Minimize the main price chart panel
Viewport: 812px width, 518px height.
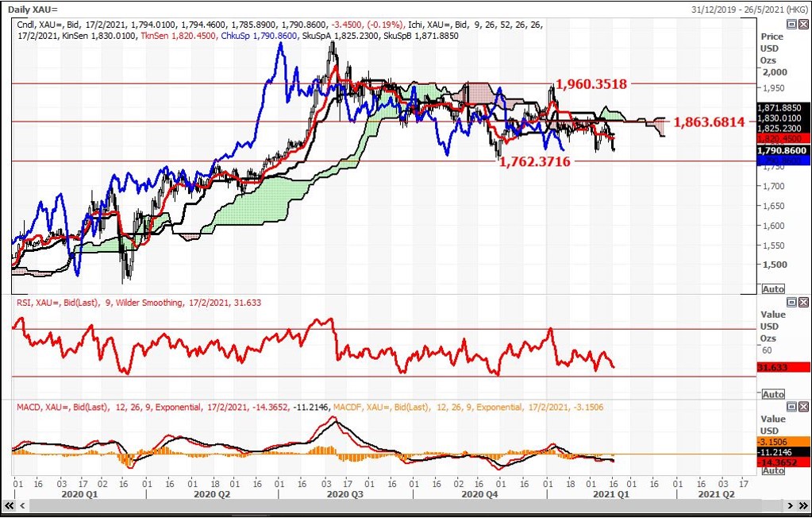click(x=791, y=23)
